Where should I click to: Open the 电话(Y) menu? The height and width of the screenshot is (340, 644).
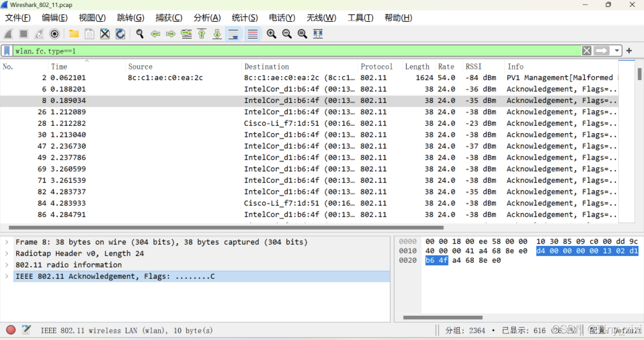[282, 18]
